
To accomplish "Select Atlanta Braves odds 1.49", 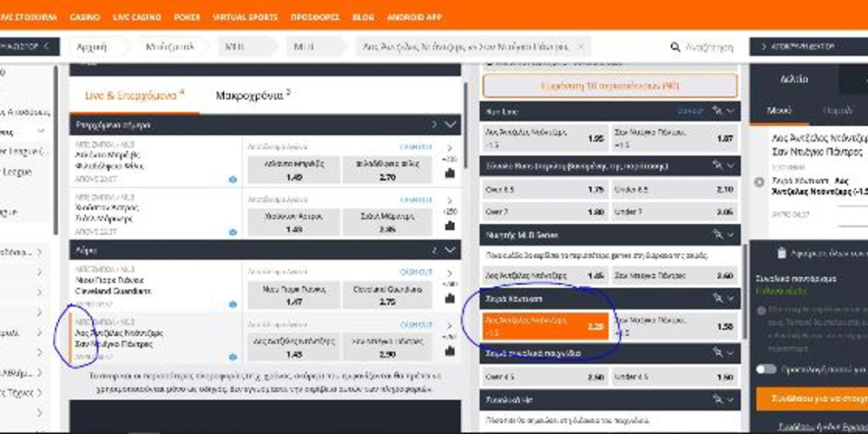I will point(293,170).
